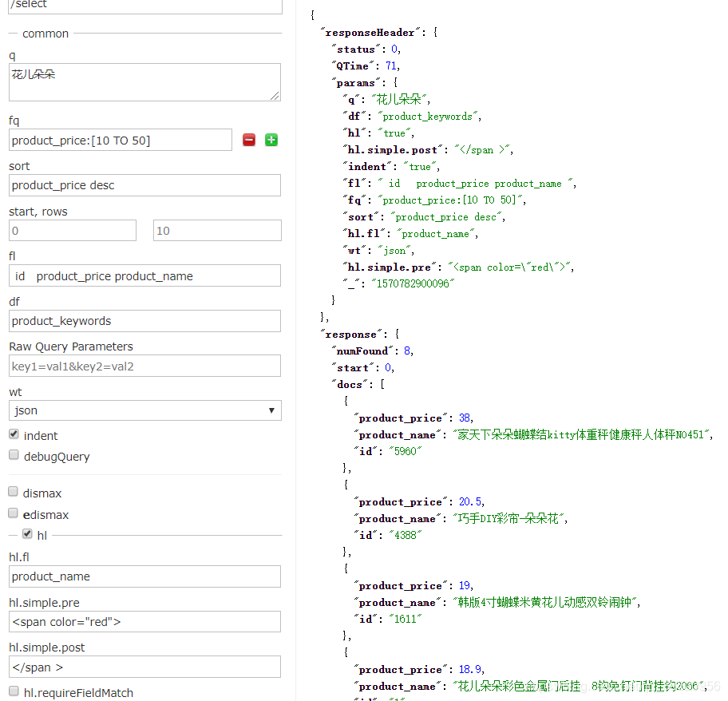The width and height of the screenshot is (728, 701).
Task: Check the hl.requireFieldMatch option
Action: tap(14, 691)
